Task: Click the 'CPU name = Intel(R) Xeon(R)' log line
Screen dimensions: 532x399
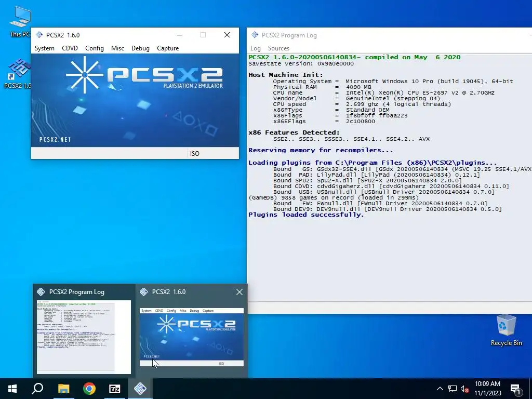Action: tap(384, 92)
